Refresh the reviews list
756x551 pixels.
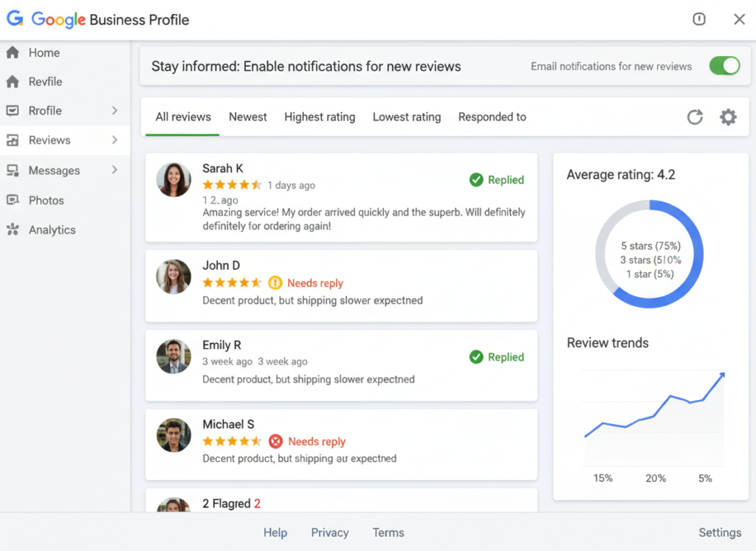coord(695,117)
